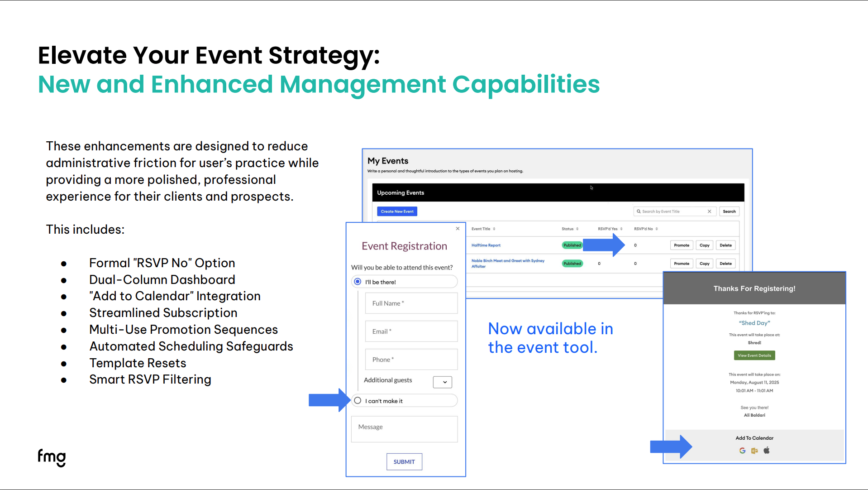The width and height of the screenshot is (868, 490).
Task: Add event to Outlook calendar icon
Action: point(754,451)
